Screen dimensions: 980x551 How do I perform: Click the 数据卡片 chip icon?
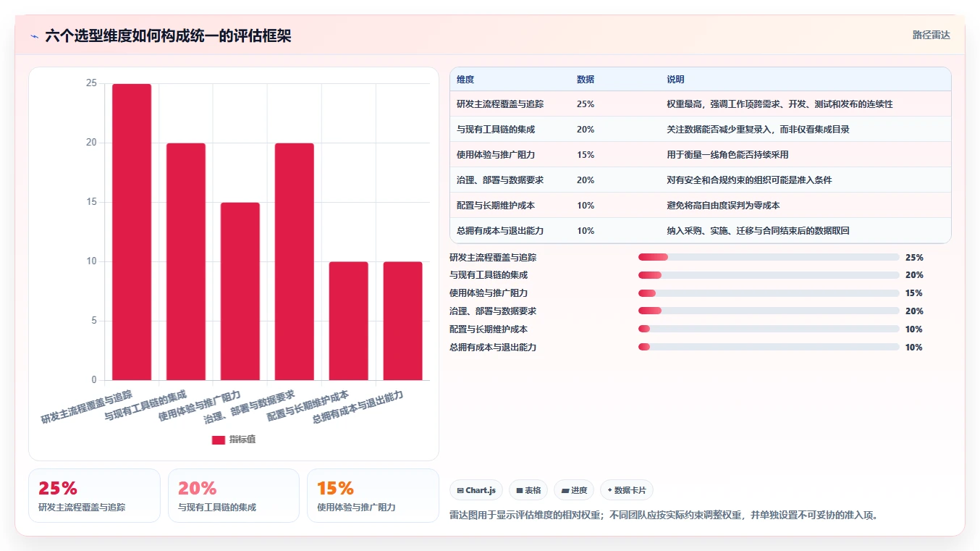(x=609, y=490)
